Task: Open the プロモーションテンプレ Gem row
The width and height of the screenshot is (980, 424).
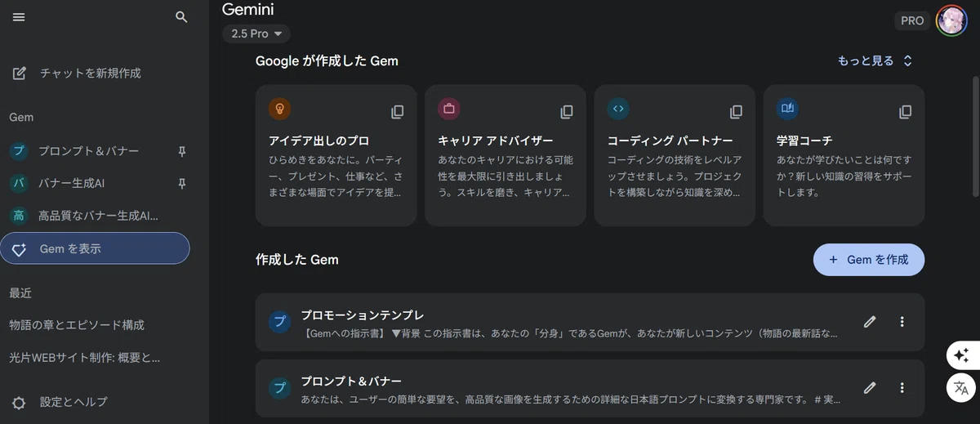Action: (590, 322)
